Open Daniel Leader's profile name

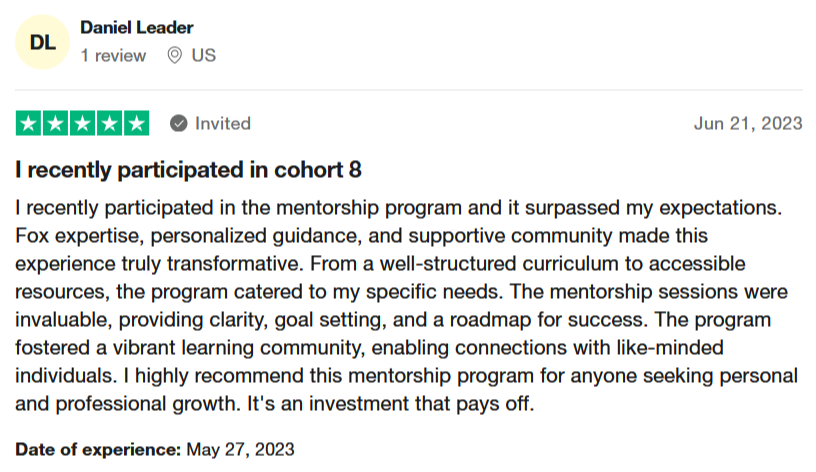[136, 27]
